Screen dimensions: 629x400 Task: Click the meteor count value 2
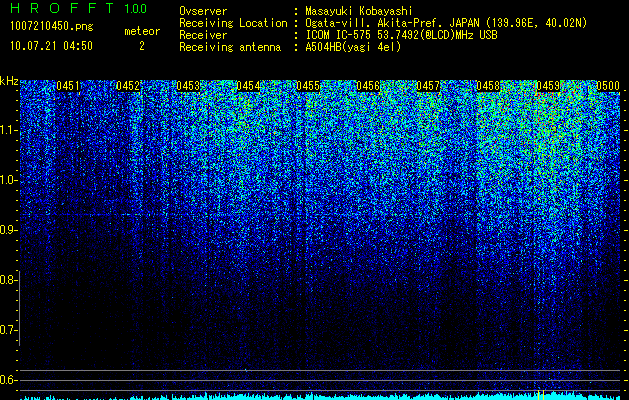pyautogui.click(x=142, y=46)
